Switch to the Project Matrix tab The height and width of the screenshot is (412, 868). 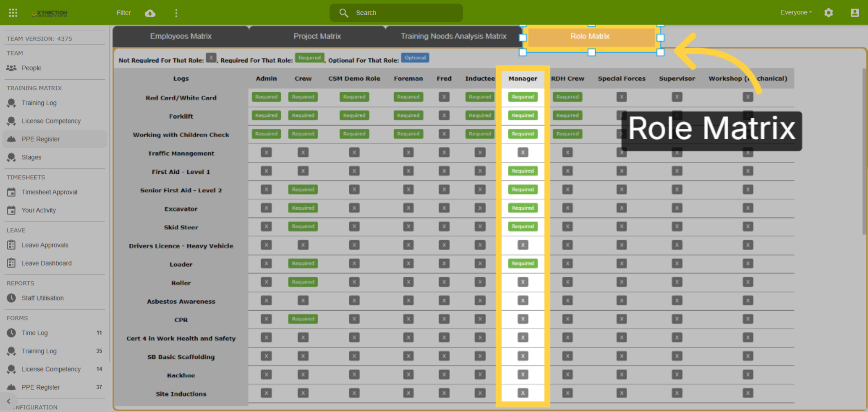point(317,36)
